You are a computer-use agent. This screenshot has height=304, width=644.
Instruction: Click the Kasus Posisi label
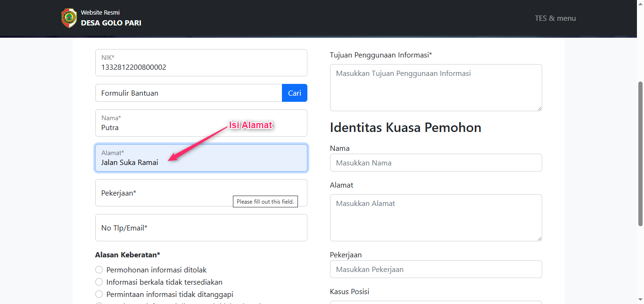pos(349,292)
